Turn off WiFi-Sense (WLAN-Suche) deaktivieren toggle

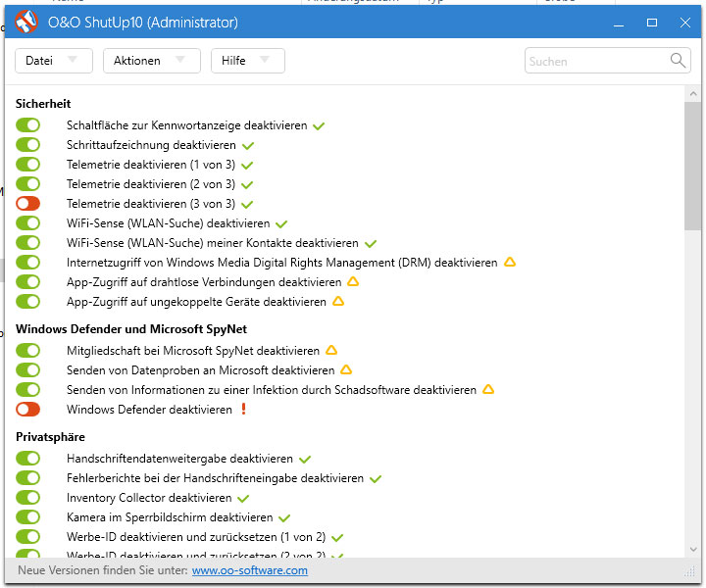[28, 223]
